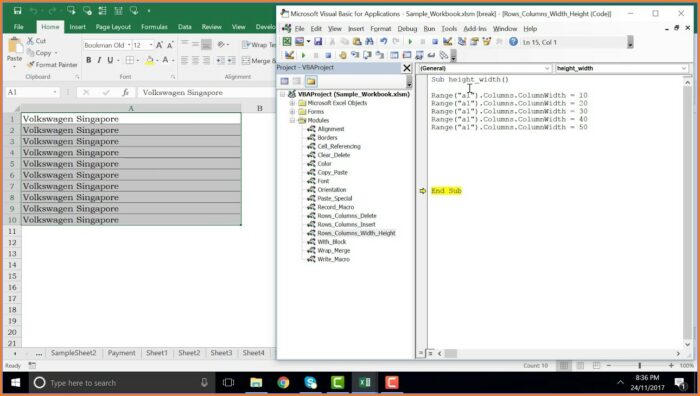Click Paste icon in VBA standard toolbar
700x396 pixels.
click(x=357, y=42)
